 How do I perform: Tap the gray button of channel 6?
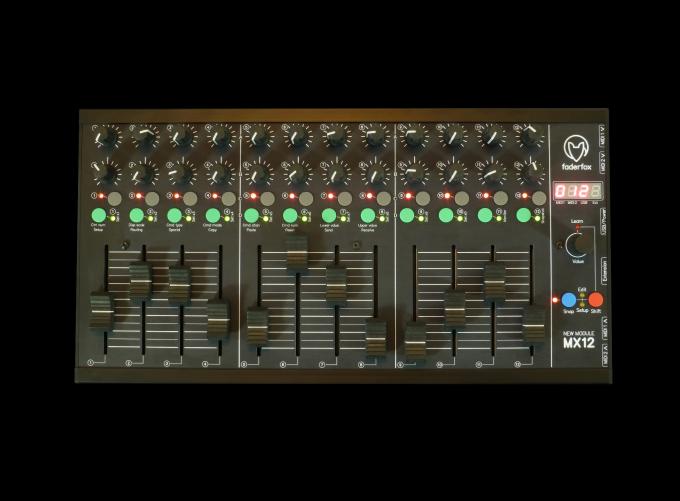pos(306,198)
